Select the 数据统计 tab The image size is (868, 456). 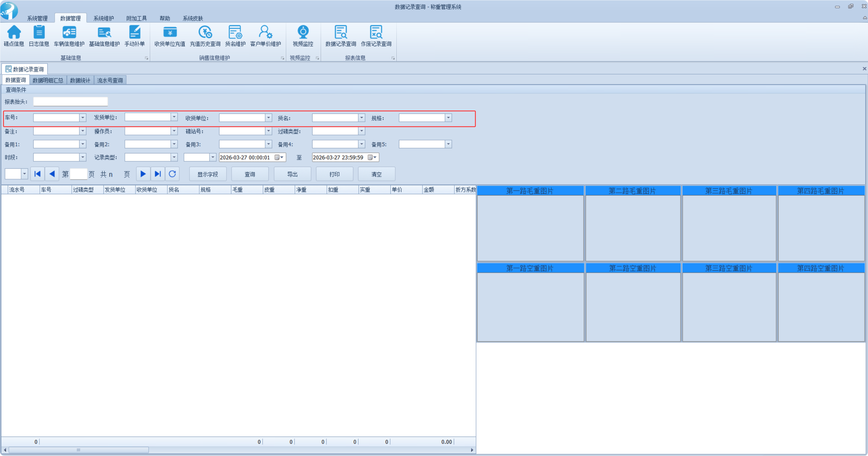click(80, 80)
